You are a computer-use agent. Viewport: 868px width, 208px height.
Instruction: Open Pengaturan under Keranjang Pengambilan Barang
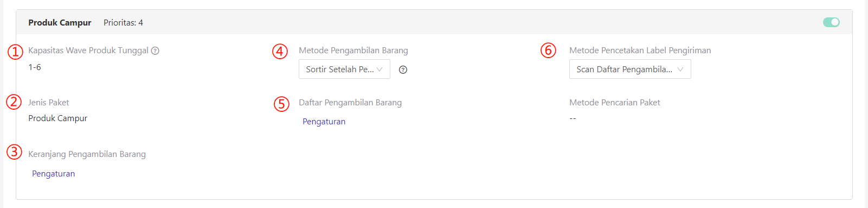tap(53, 174)
